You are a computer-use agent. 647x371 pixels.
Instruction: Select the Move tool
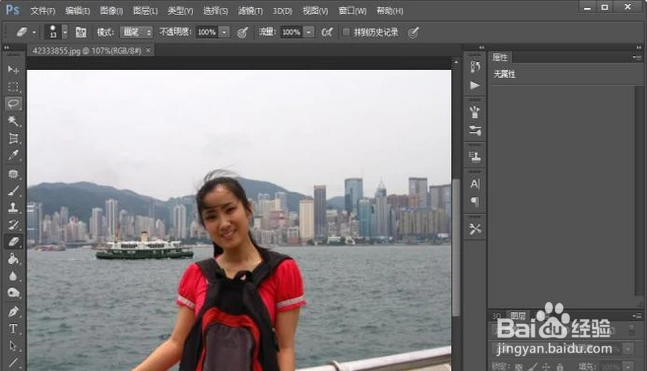[13, 69]
